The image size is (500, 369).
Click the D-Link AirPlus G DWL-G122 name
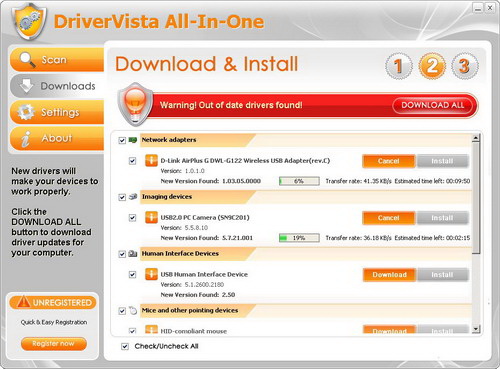245,161
